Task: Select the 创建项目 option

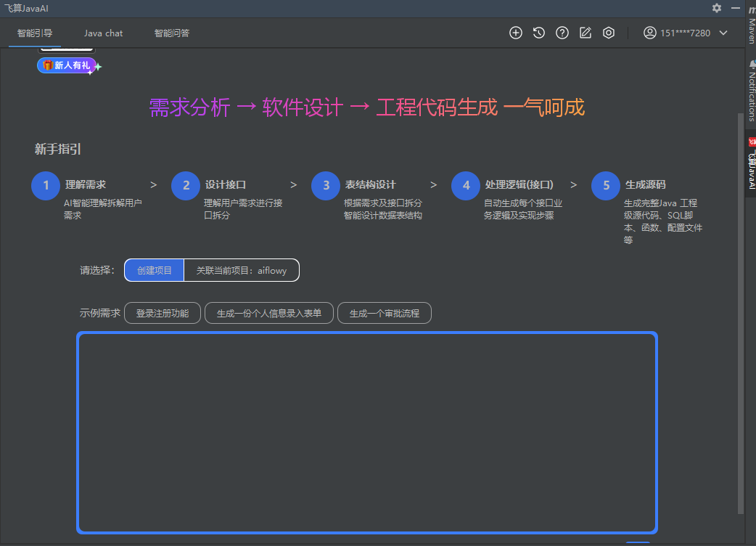Action: pos(153,269)
